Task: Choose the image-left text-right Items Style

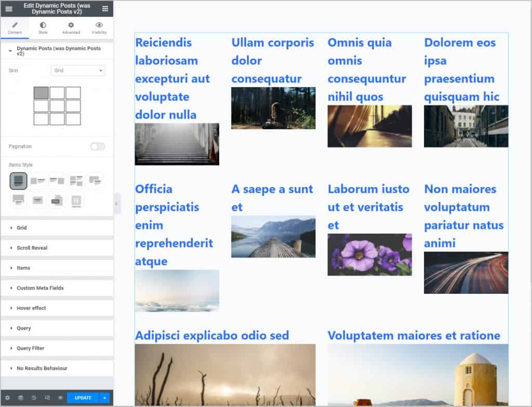Action: 37,181
